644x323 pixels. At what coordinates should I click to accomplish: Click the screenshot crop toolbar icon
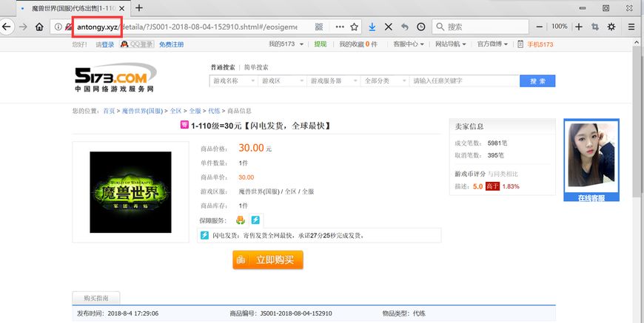click(595, 27)
